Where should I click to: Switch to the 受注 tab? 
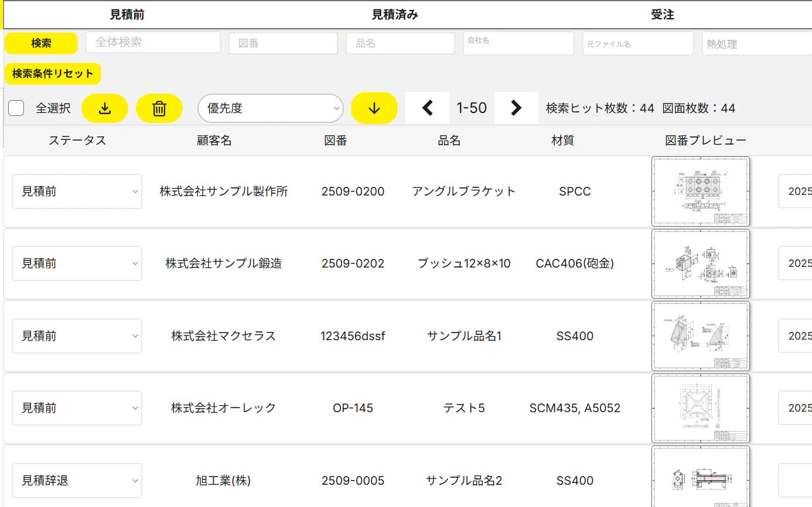tap(663, 15)
